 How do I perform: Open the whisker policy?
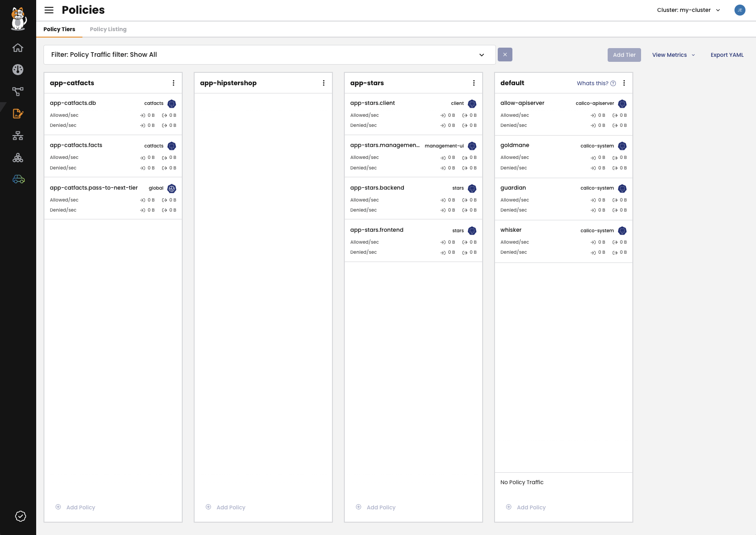point(511,230)
